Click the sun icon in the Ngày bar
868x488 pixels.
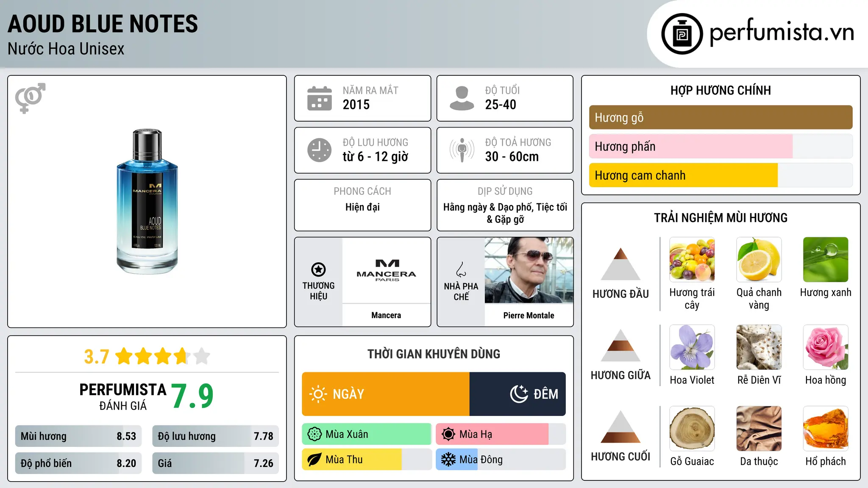(x=318, y=394)
